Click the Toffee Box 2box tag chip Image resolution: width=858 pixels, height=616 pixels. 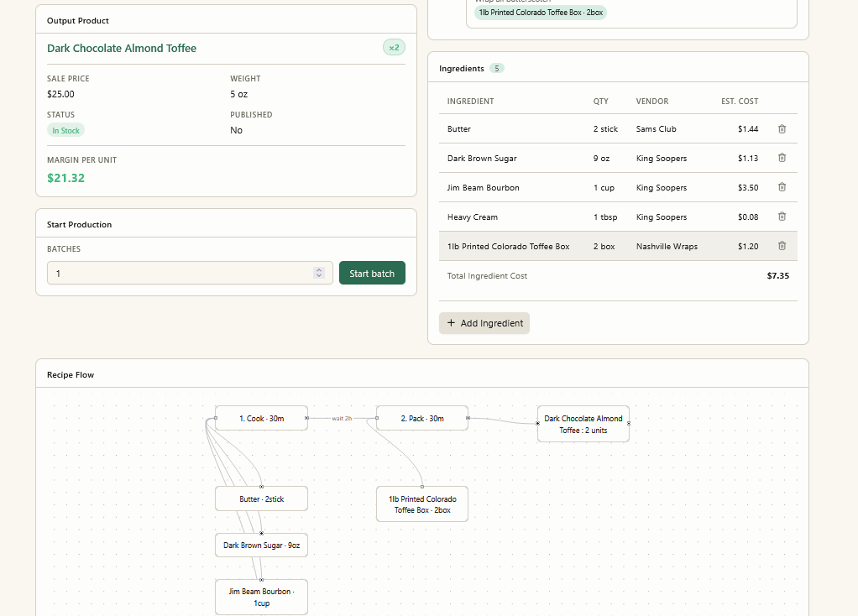(541, 12)
